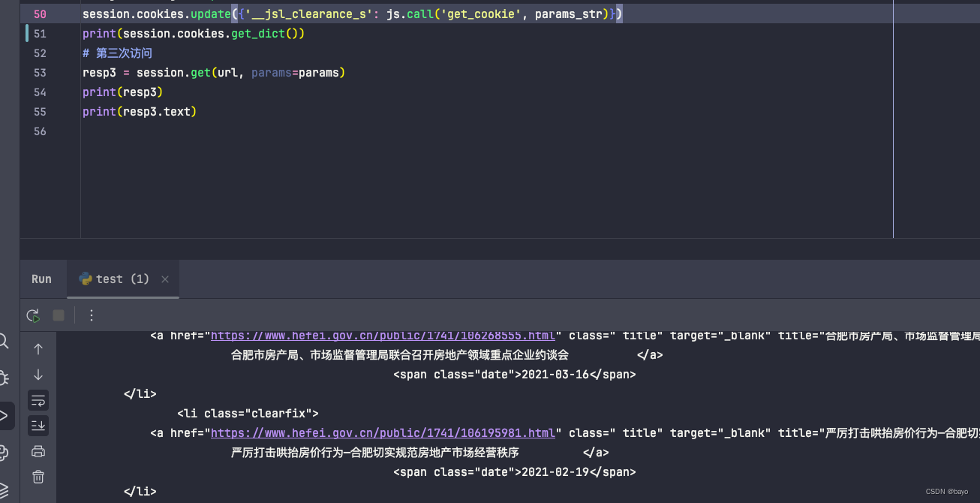Click the 2021-02-19 date span output
980x503 pixels.
pyautogui.click(x=515, y=472)
